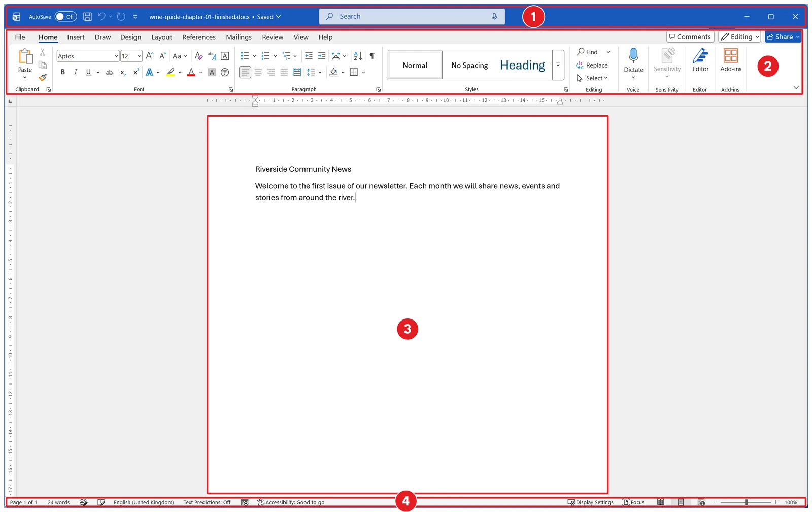
Task: Click the Save icon in title bar
Action: 87,17
